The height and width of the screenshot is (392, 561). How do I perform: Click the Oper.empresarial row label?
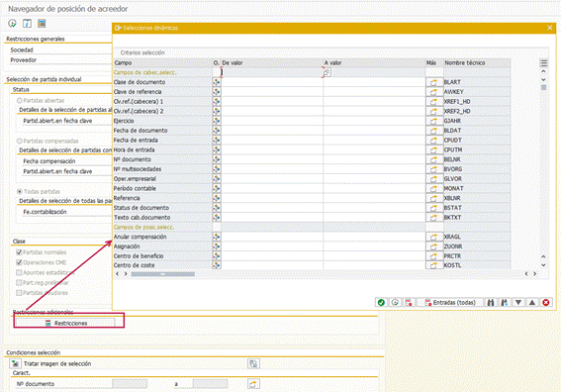135,179
